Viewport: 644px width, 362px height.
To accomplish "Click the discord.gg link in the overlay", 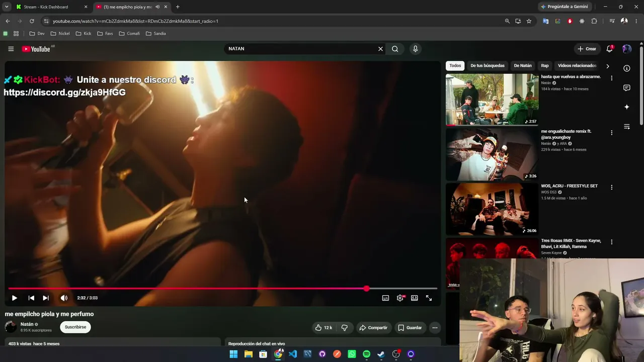I will pos(64,93).
